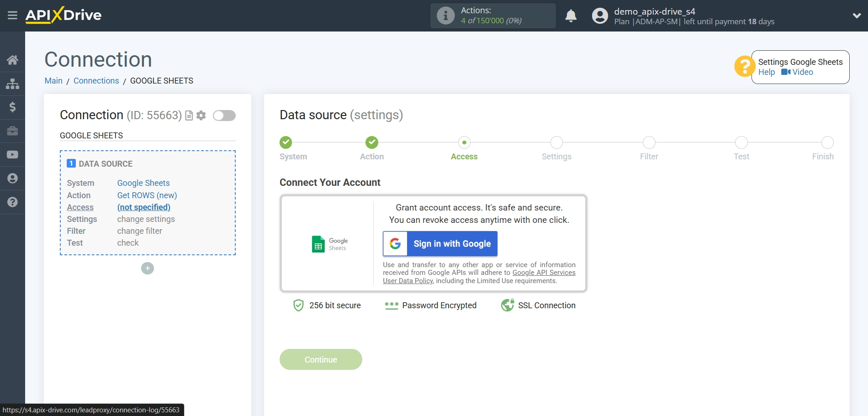Click the Continue button

[321, 359]
